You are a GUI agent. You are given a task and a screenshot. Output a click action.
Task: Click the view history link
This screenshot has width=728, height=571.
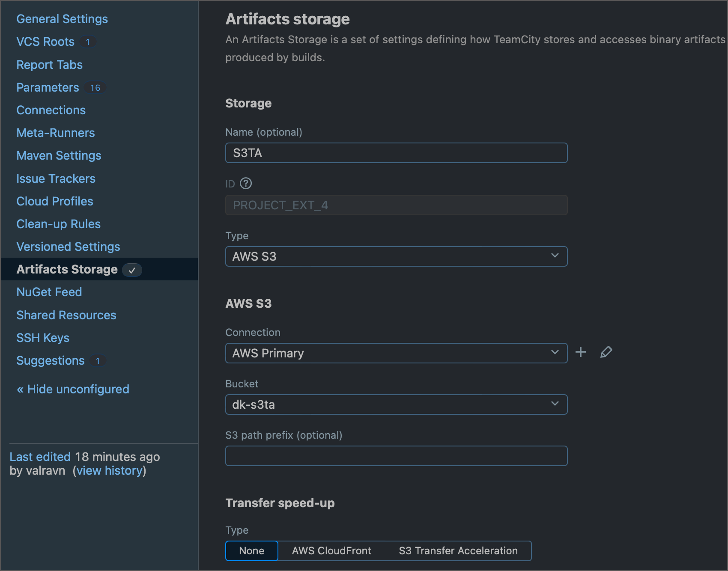click(x=109, y=470)
